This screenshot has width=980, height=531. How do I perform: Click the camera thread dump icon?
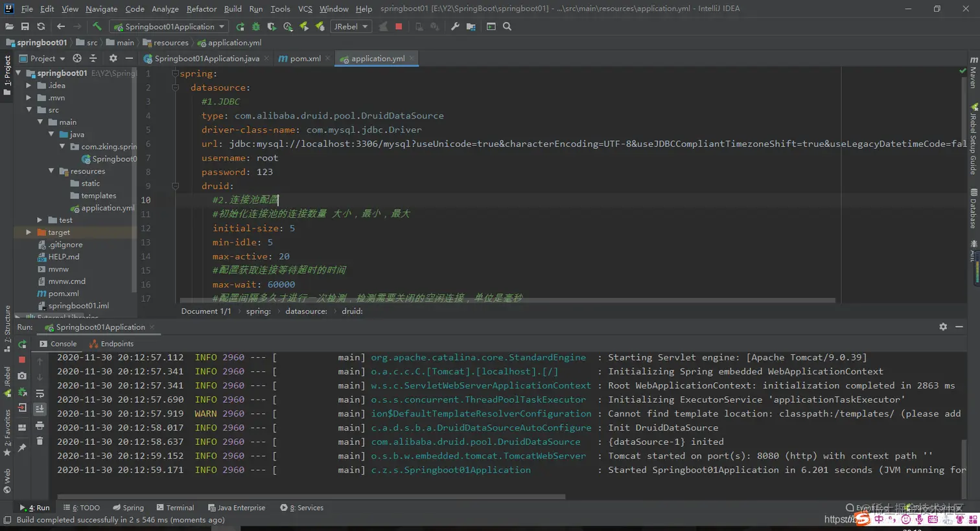22,376
